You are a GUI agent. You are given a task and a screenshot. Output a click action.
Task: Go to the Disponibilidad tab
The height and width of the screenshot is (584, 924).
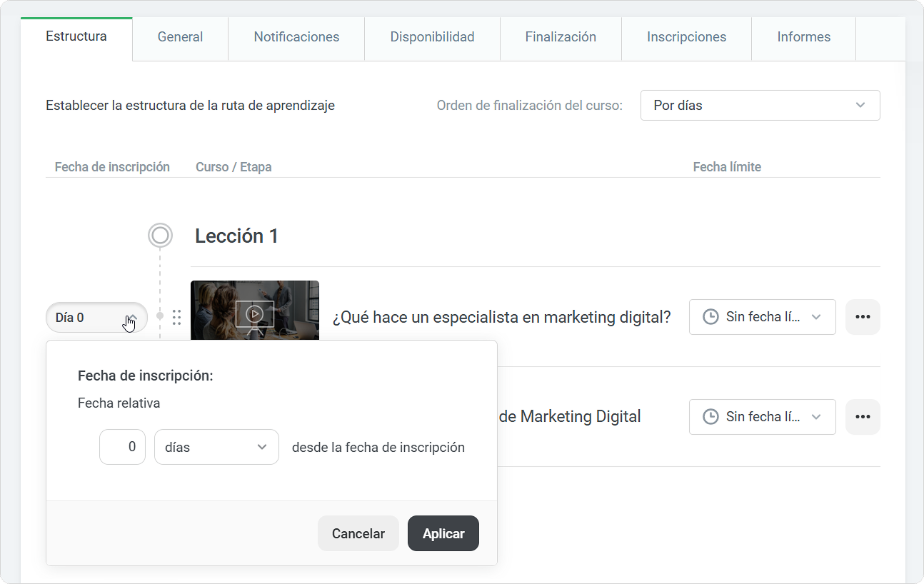coord(432,37)
